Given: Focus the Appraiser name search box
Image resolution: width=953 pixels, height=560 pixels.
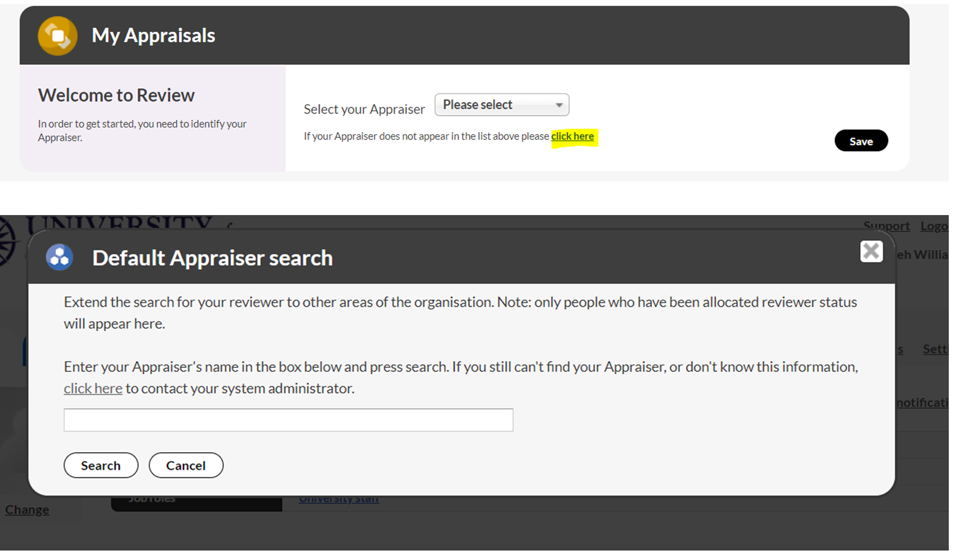Looking at the screenshot, I should tap(288, 420).
